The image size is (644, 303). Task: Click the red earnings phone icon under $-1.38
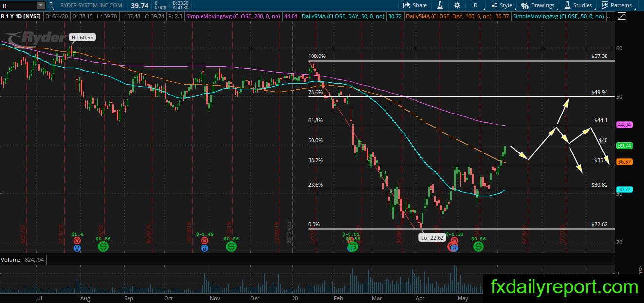click(x=454, y=241)
